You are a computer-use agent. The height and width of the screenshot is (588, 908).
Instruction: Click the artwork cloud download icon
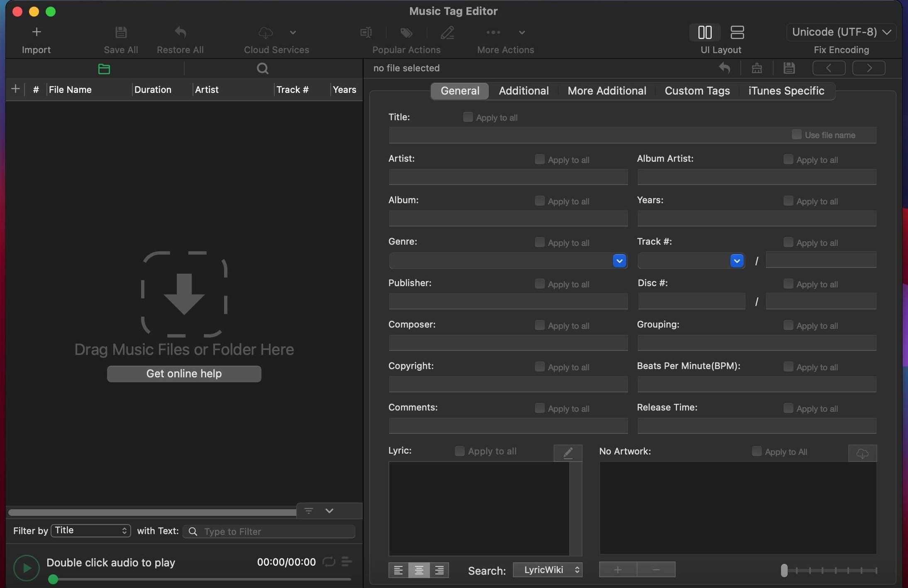(x=862, y=453)
